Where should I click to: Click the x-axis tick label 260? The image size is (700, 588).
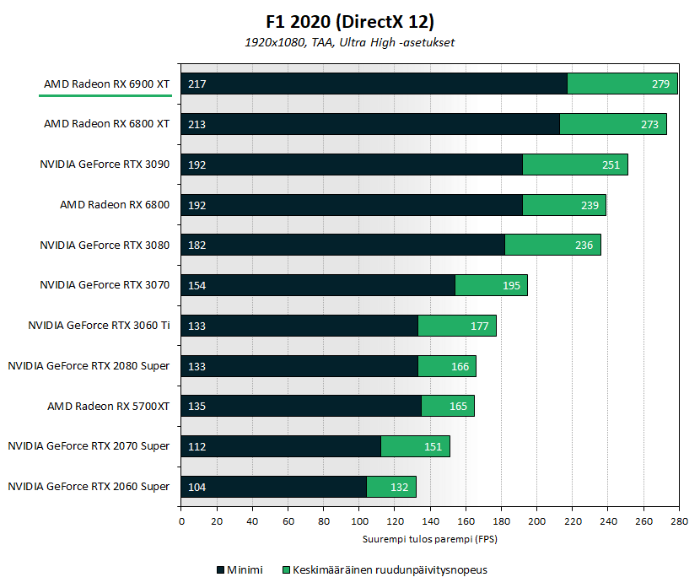coord(643,521)
